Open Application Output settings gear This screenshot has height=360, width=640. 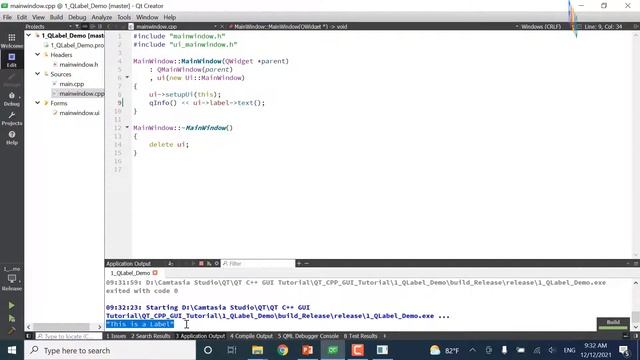coord(217,264)
